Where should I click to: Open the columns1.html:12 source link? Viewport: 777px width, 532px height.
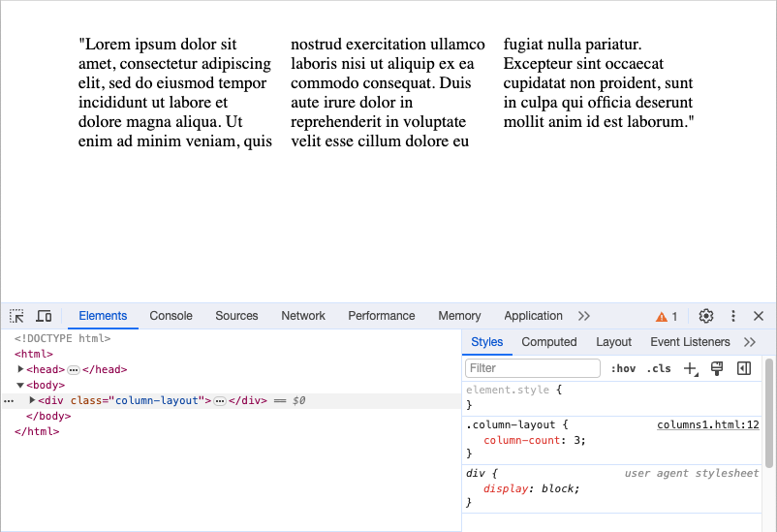tap(707, 424)
